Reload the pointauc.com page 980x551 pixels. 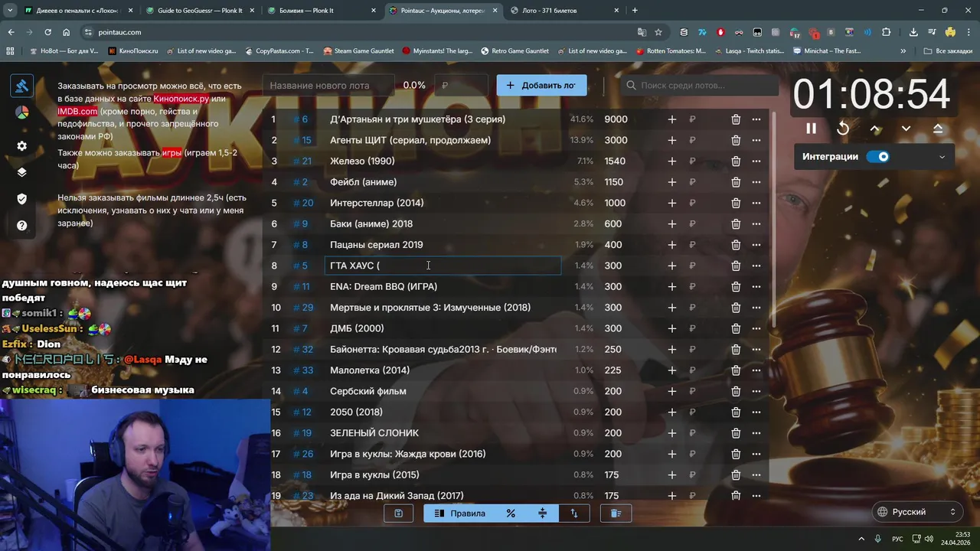[x=47, y=32]
